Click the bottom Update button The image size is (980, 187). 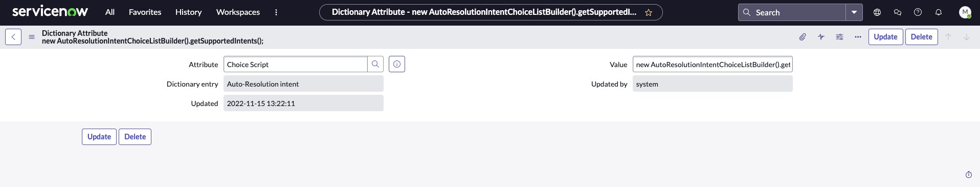[99, 137]
